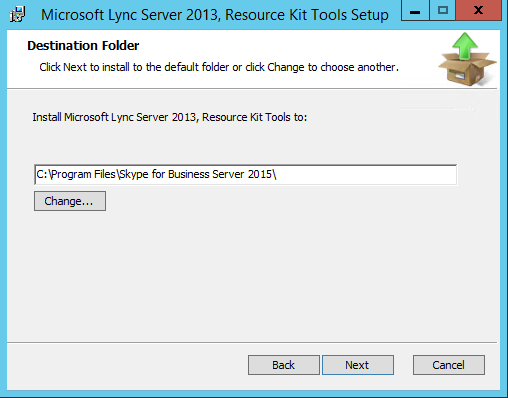Proceed by clicking Next
The image size is (508, 398).
pos(358,365)
